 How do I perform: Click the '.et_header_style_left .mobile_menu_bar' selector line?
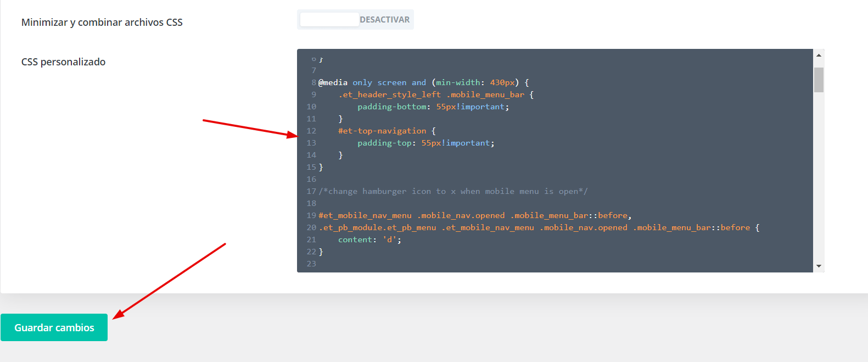[x=436, y=94]
